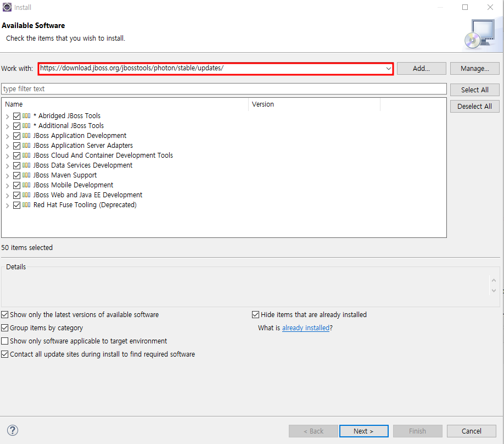Expand JBoss Web and Java EE Development
The height and width of the screenshot is (444, 504).
[x=7, y=196]
